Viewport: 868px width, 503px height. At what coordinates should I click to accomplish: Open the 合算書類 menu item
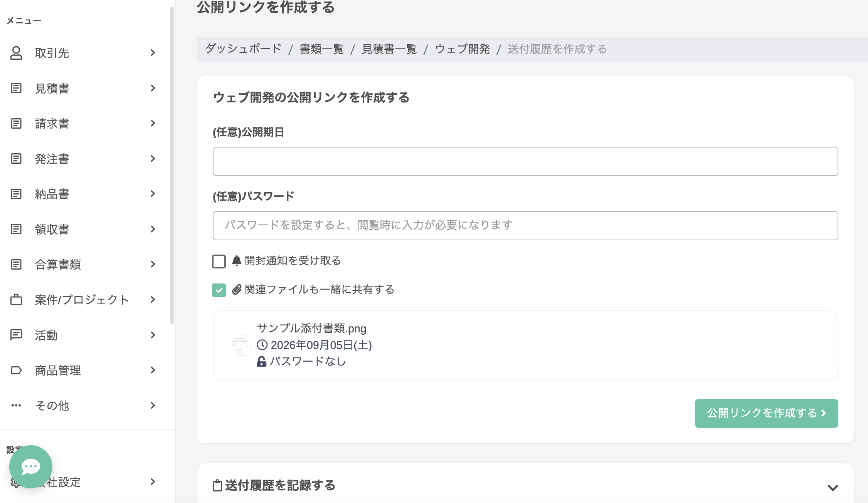[x=84, y=264]
